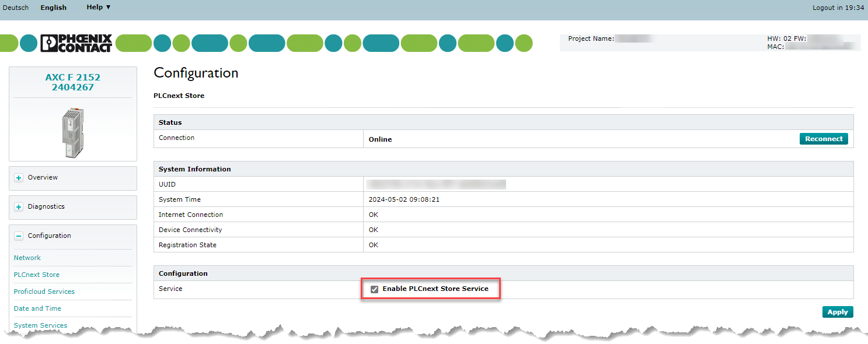868x344 pixels.
Task: Expand the Diagnostics section plus icon
Action: [19, 207]
